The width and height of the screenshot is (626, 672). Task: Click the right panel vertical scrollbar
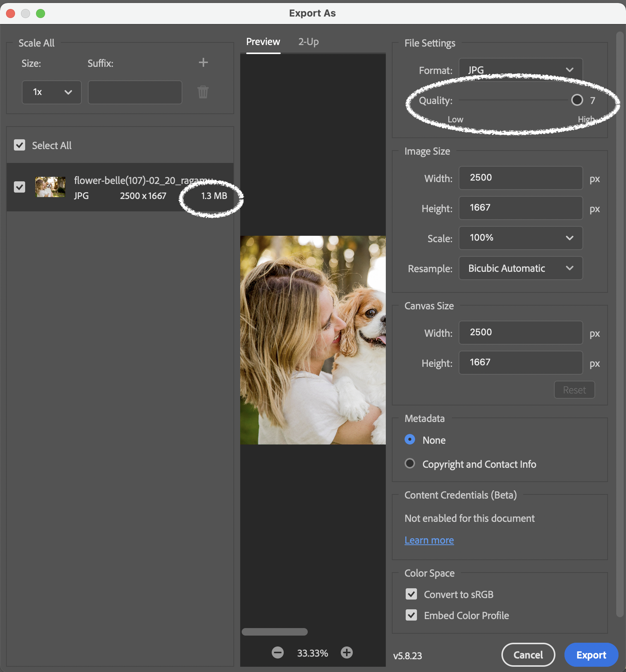(620, 325)
